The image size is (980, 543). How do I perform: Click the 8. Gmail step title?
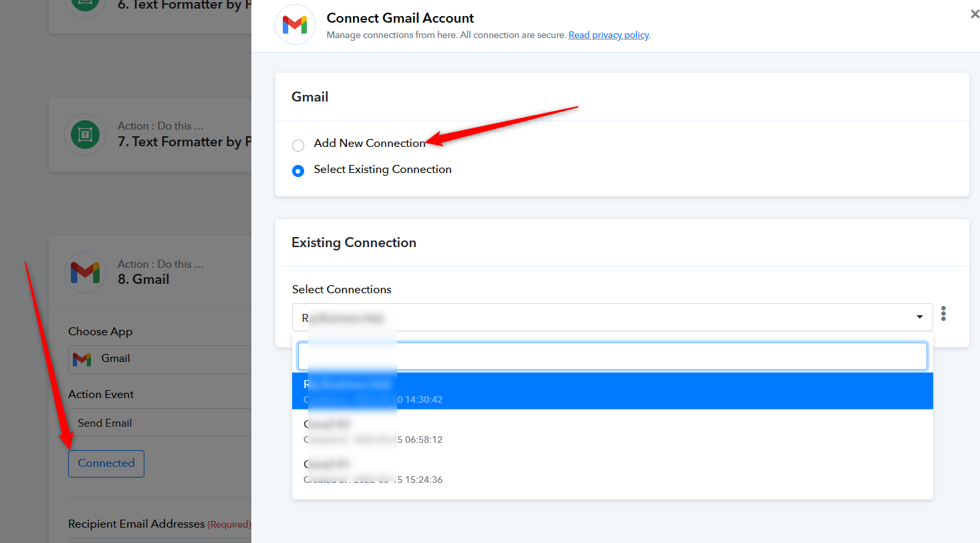pos(144,279)
